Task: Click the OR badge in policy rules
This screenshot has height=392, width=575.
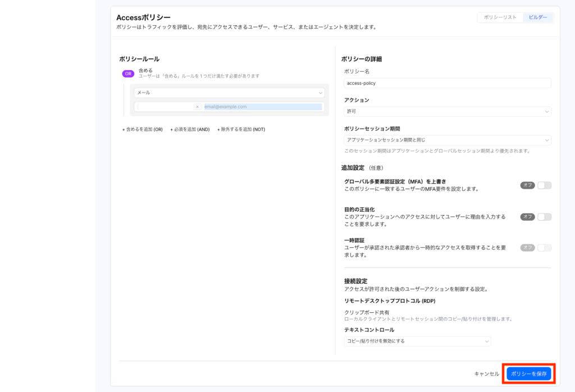Action: point(128,74)
